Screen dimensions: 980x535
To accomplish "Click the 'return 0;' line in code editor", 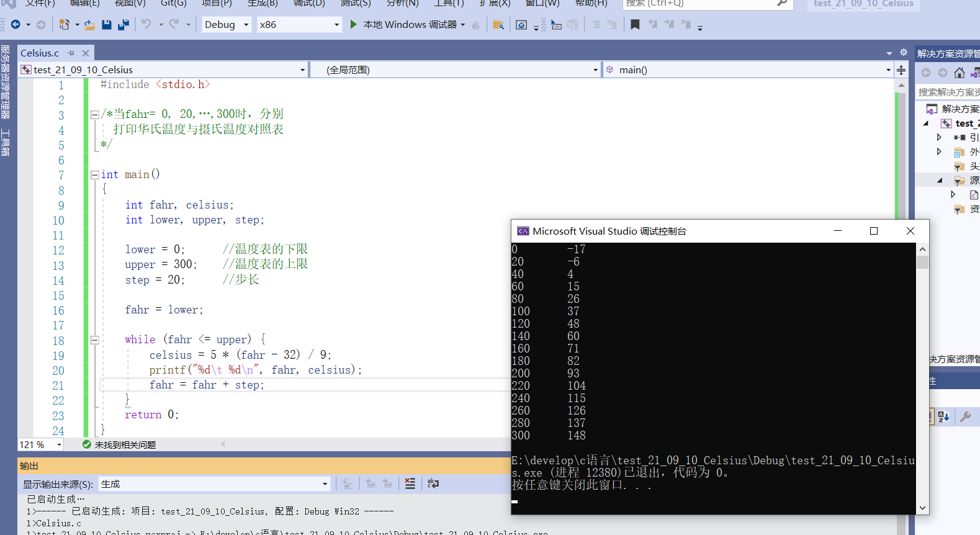I will 152,415.
